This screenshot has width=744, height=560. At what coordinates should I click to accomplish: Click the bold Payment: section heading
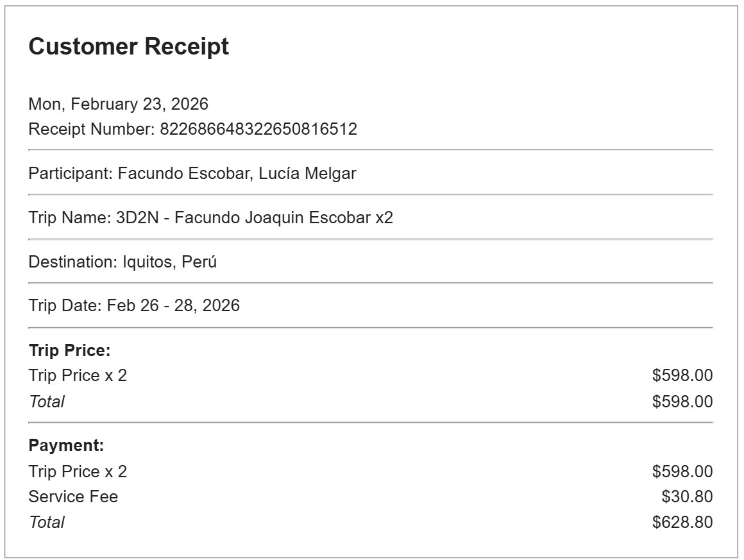click(x=66, y=445)
